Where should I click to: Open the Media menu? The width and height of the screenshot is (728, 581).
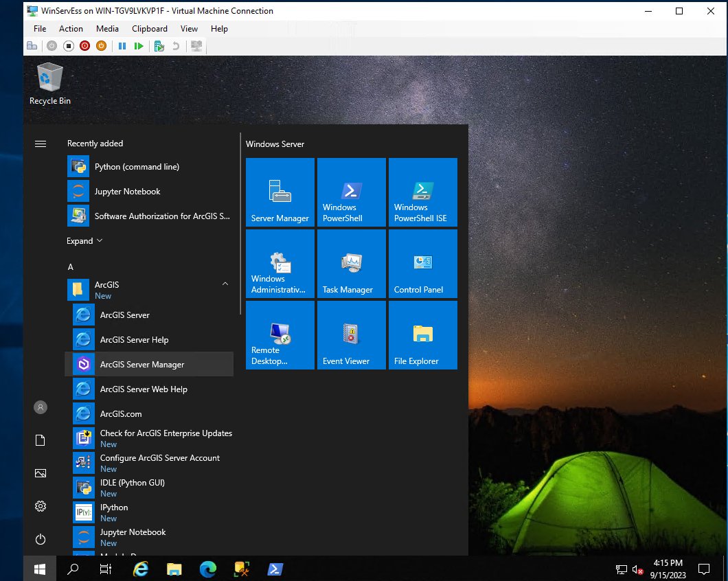[x=107, y=29]
